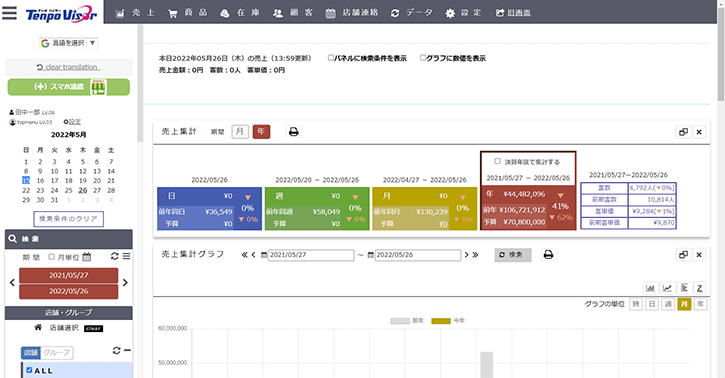Click the graph 検索 button
This screenshot has height=378, width=725.
[513, 255]
